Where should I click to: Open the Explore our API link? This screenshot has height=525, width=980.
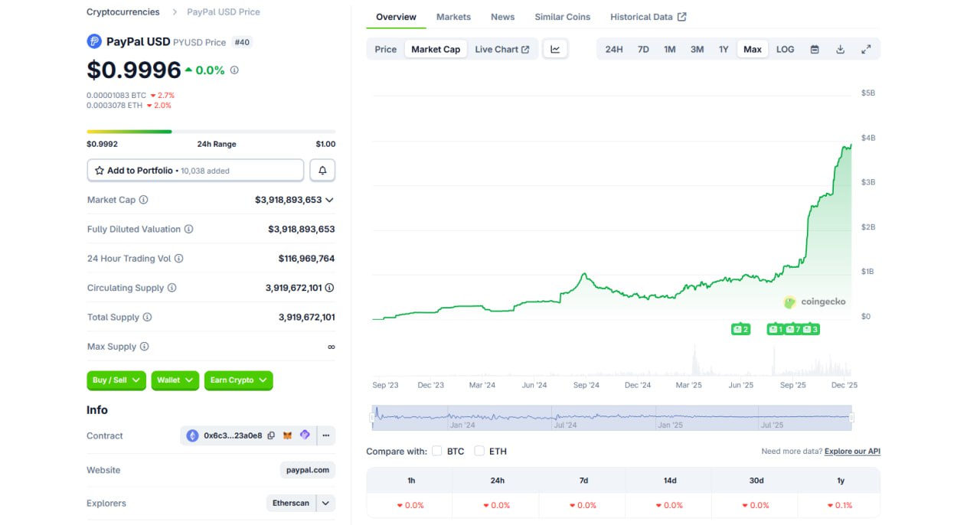pos(852,452)
